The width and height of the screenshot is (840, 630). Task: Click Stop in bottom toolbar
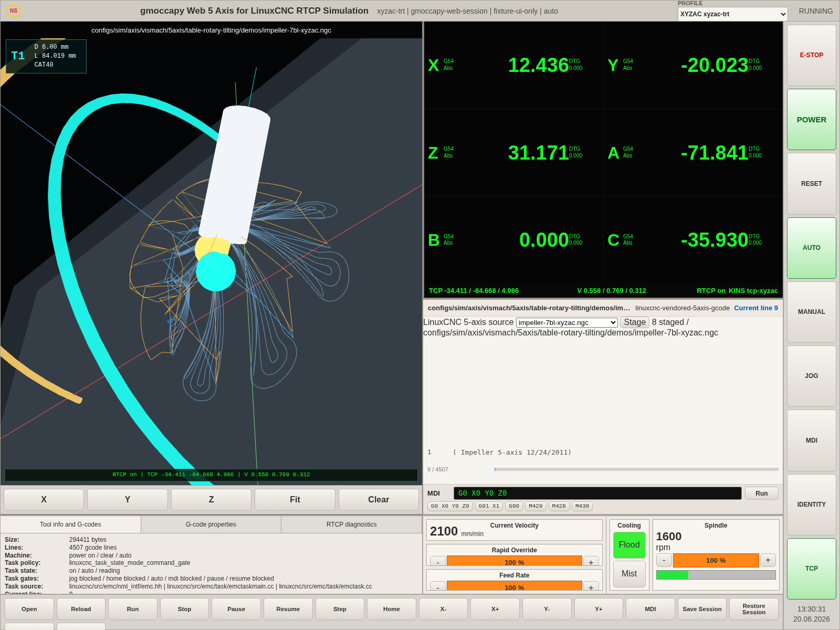click(184, 609)
